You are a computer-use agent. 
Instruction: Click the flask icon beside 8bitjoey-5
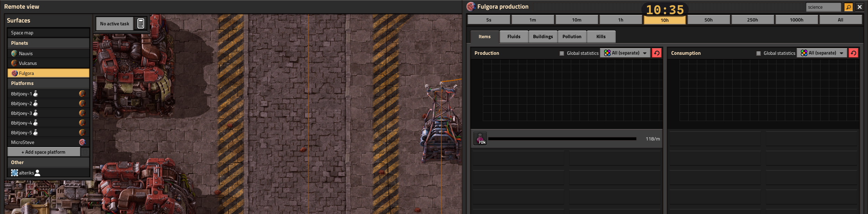pos(35,132)
